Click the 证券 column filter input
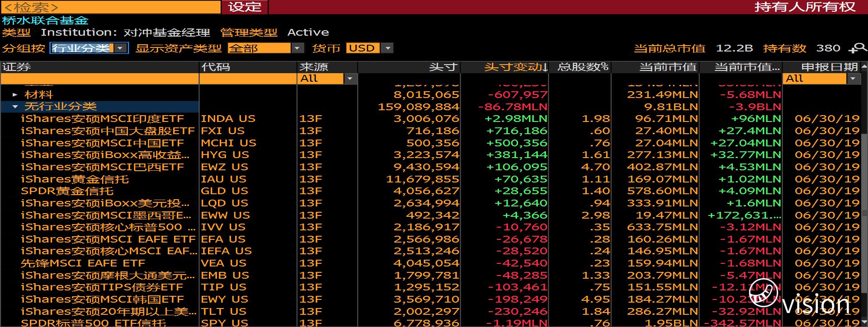868x327 pixels. [100, 79]
